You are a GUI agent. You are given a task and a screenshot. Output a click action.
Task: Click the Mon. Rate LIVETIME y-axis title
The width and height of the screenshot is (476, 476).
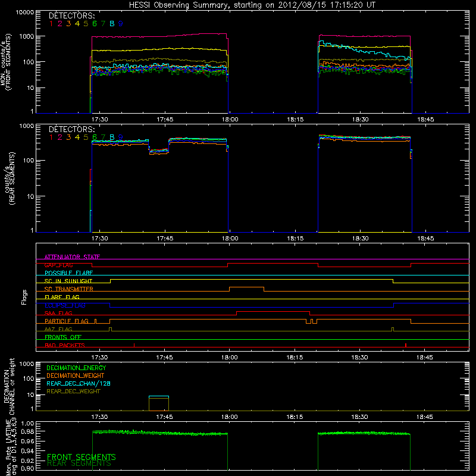click(x=11, y=447)
